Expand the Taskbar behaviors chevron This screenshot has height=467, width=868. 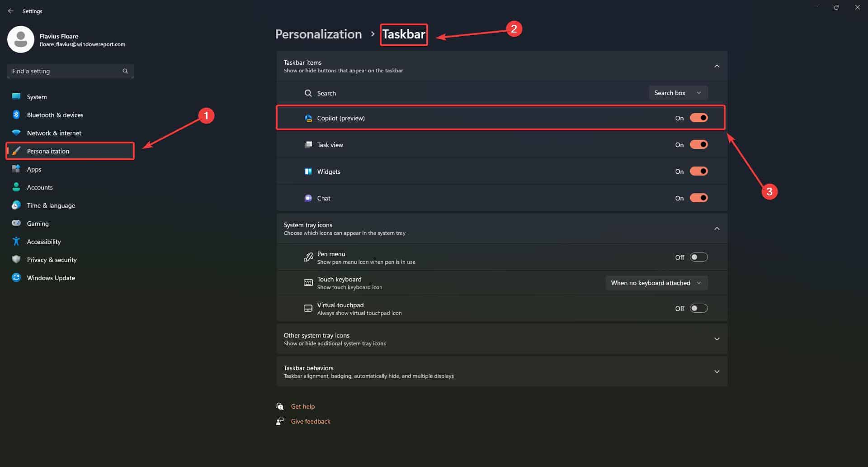(x=717, y=372)
